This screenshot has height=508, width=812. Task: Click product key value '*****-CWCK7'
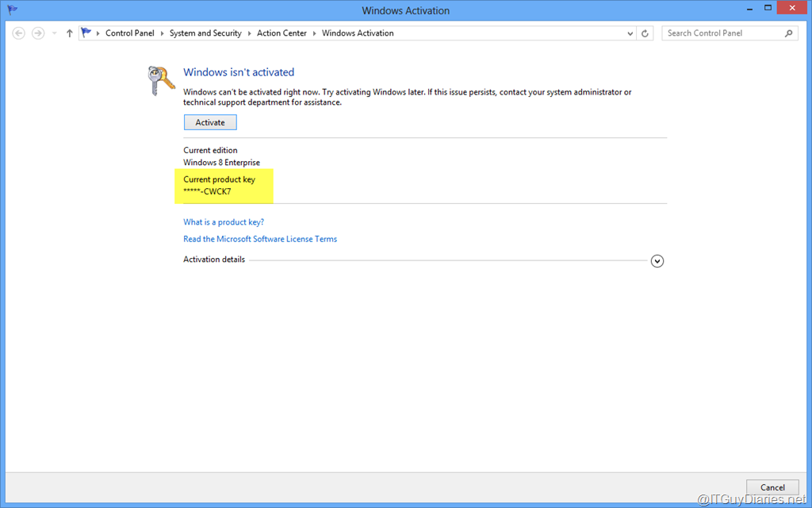207,191
